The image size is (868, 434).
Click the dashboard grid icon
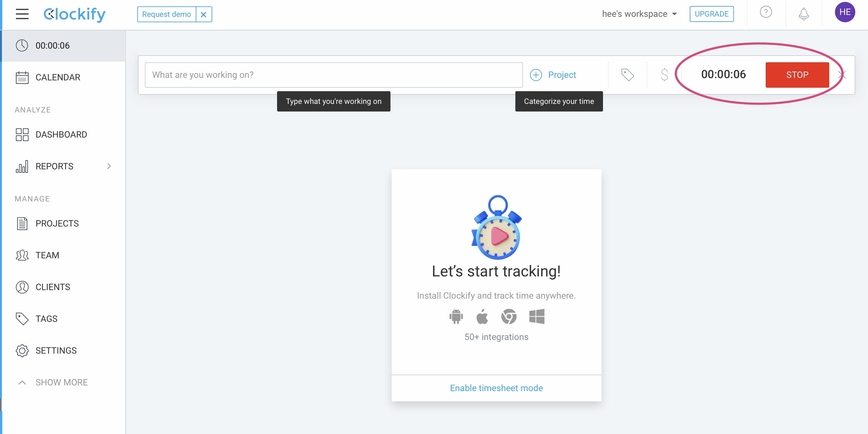22,134
